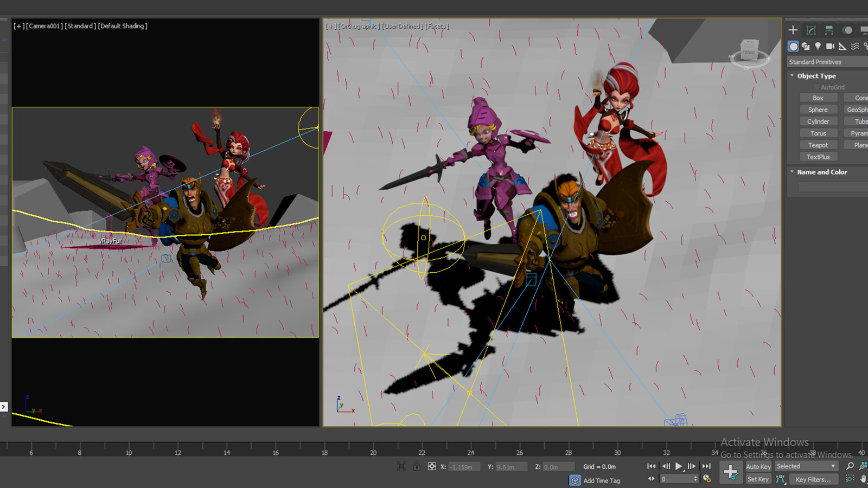868x488 pixels.
Task: Open the Modify tab in command panel
Action: 811,30
